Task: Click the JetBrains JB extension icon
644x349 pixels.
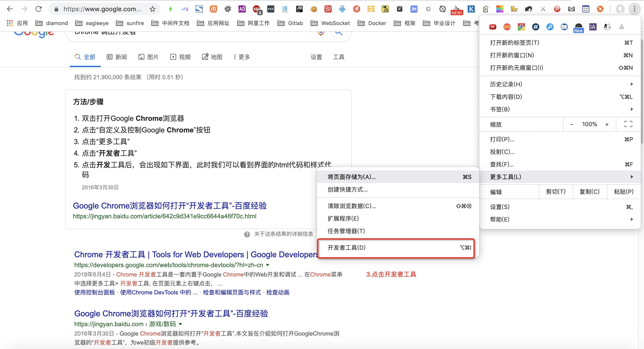Action: point(299,9)
